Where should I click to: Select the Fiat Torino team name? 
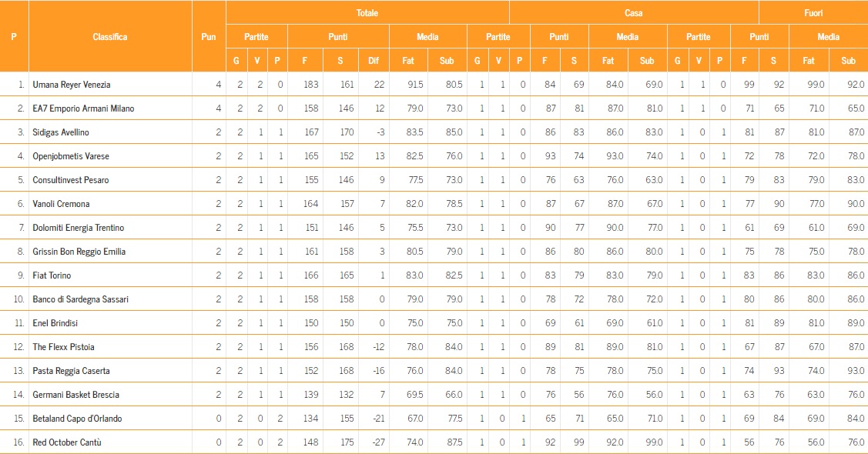point(52,275)
